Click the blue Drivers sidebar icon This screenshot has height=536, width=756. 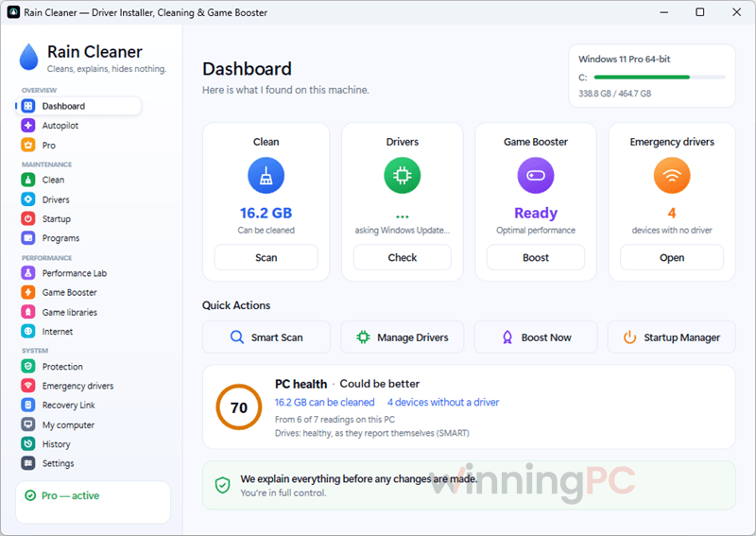(x=28, y=199)
